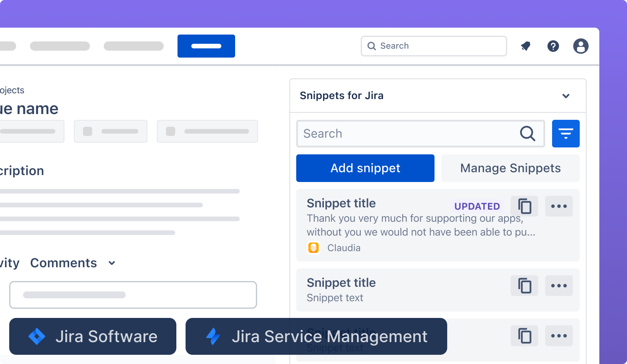
Task: Click the Jira Software logo icon
Action: pos(37,336)
